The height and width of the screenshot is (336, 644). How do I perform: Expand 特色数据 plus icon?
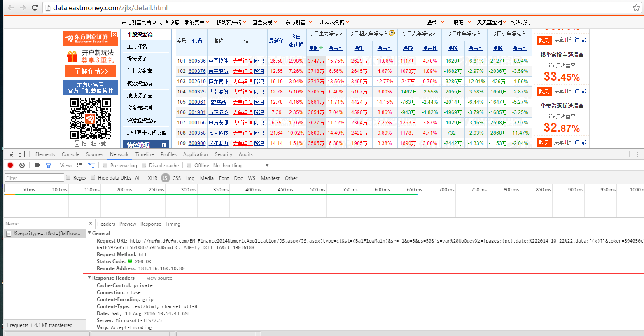(x=164, y=145)
